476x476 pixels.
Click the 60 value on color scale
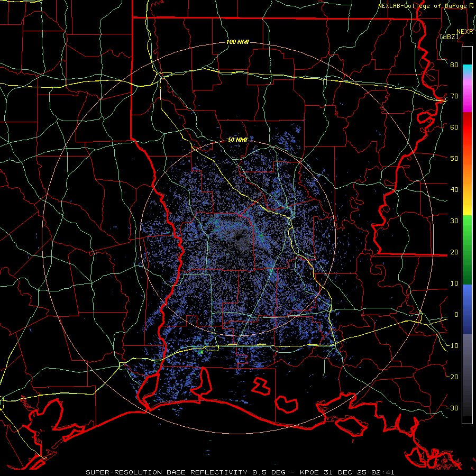coord(454,127)
